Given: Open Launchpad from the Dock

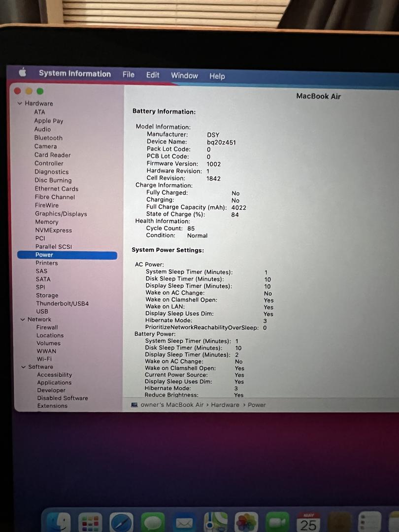Looking at the screenshot, I should click(90, 523).
